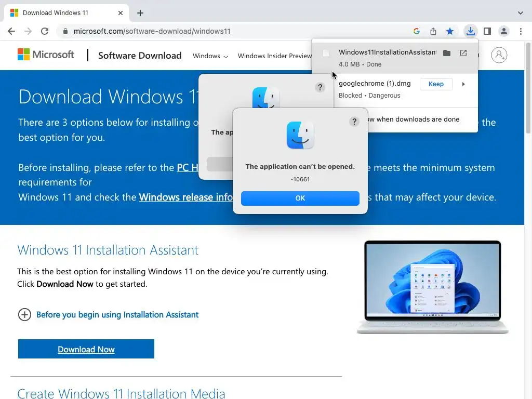Click the padlock site info icon

(65, 31)
